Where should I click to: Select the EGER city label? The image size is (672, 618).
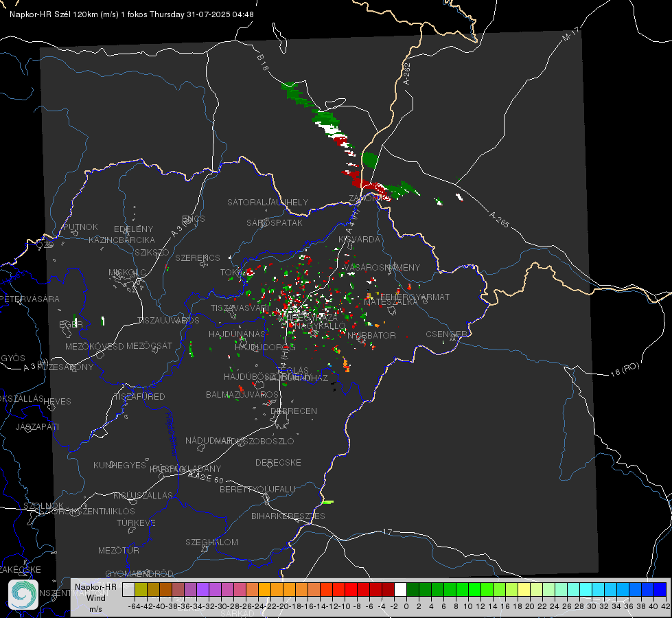[71, 324]
